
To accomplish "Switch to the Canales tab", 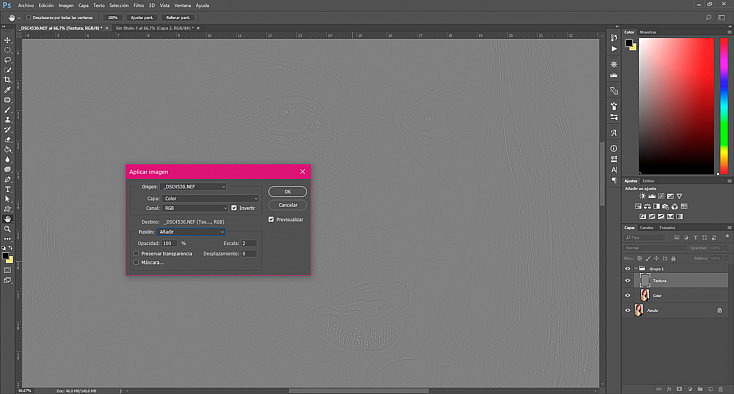I will pos(646,228).
